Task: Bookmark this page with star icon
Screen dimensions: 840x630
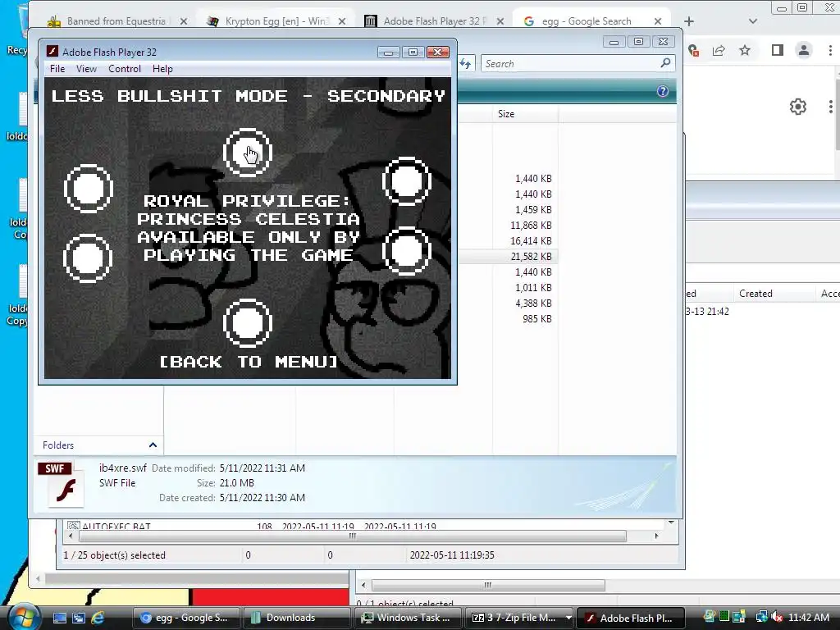Action: (745, 50)
